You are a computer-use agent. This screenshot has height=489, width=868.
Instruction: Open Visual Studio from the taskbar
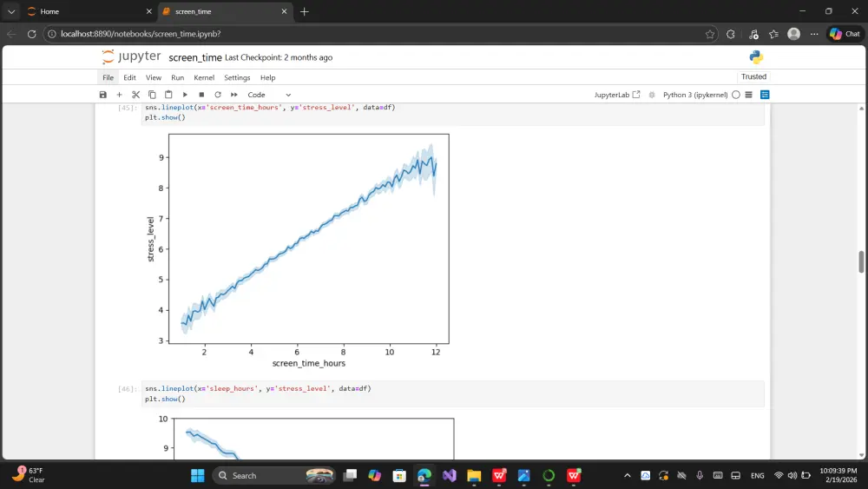(x=449, y=475)
